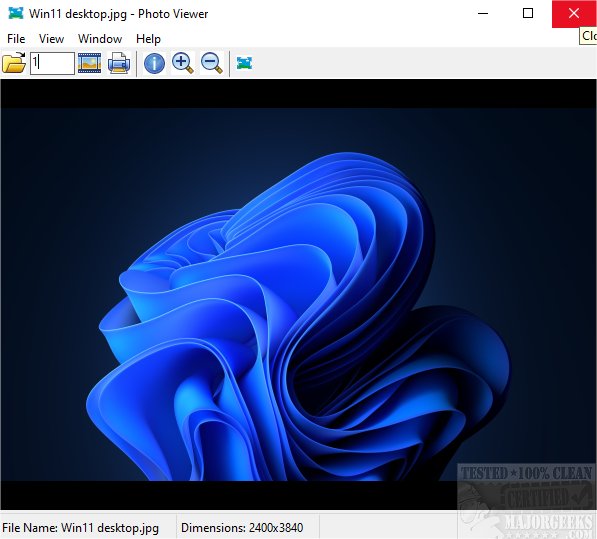
Task: Click the fit-to-window icon in toolbar
Action: (x=244, y=63)
